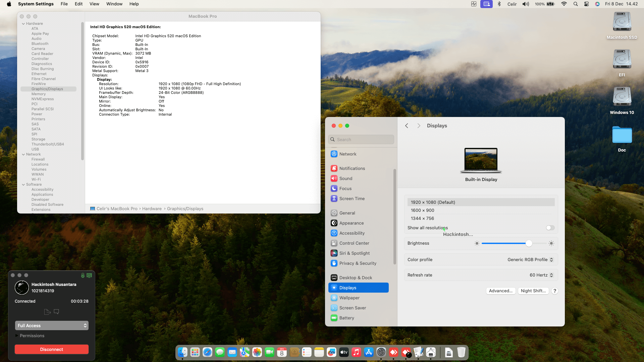Open Control Center icon in the menu bar
This screenshot has width=644, height=362.
pos(586,4)
